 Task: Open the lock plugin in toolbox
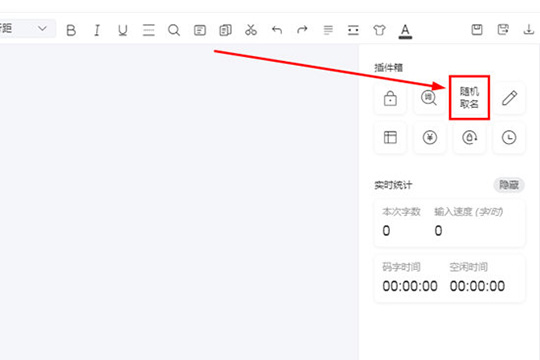tap(390, 98)
